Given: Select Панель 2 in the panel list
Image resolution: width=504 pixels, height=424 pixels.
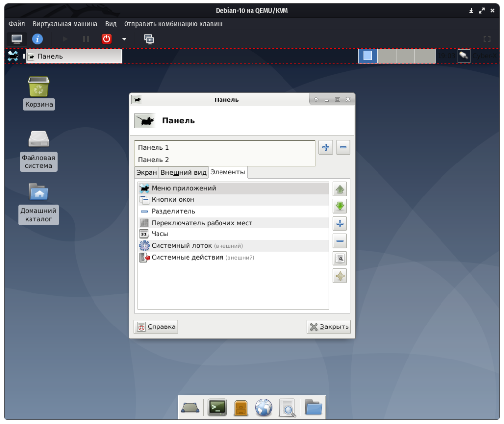Looking at the screenshot, I should click(x=154, y=160).
